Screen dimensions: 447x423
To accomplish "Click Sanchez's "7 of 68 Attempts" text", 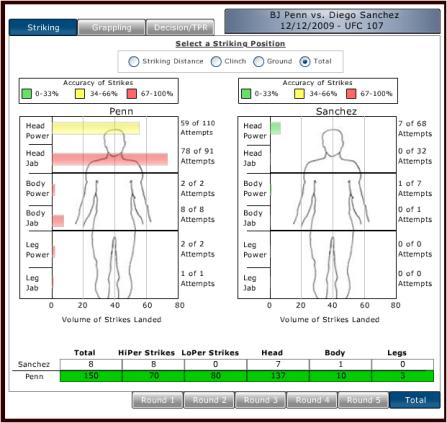I will [415, 128].
